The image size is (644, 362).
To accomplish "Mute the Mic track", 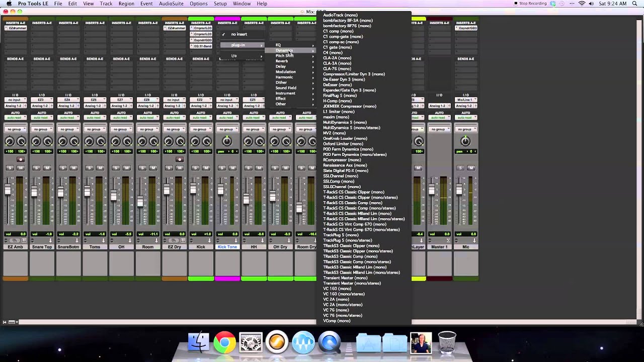I will 471,168.
